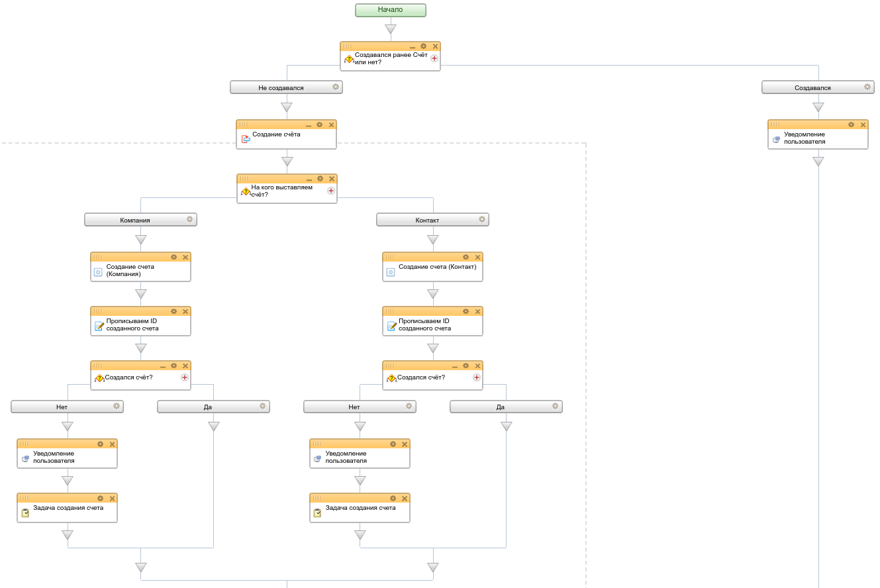Click insert arrow directly below 'Начало'
This screenshot has height=588, width=880.
[391, 29]
